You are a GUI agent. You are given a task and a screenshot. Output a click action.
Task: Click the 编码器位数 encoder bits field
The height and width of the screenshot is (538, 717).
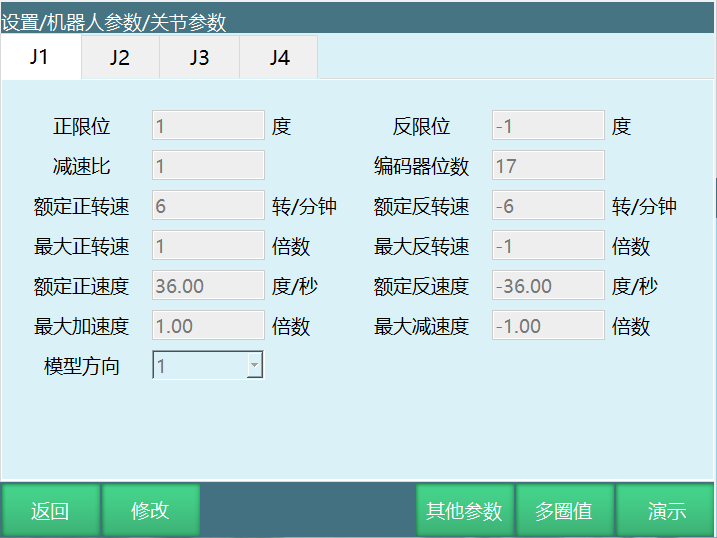click(548, 166)
